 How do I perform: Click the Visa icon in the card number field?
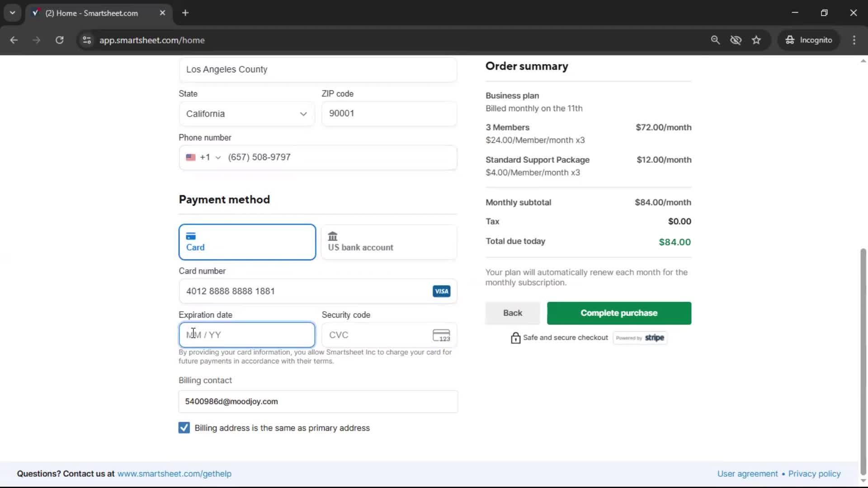click(441, 291)
